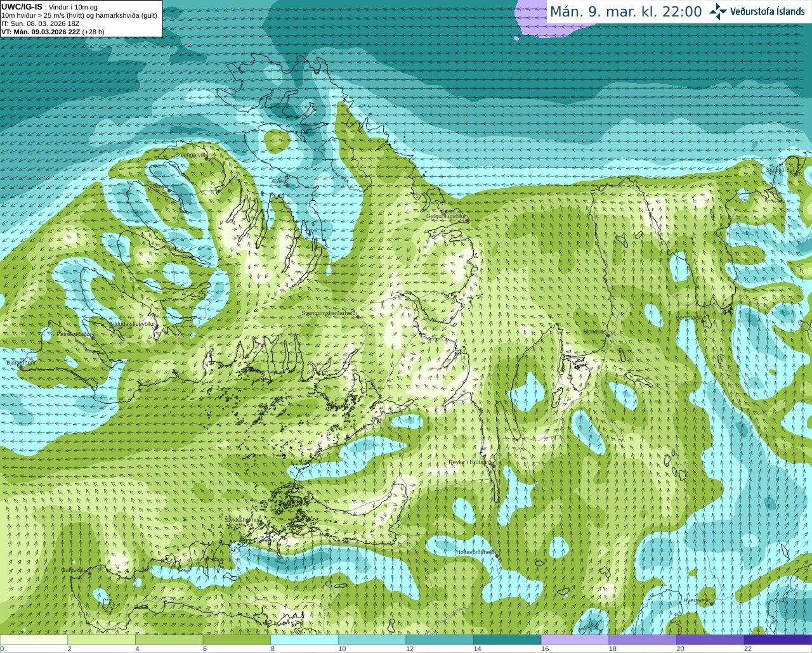The height and width of the screenshot is (653, 812).
Task: Click the 'Mán. 9. mar. kl. 22:00' timestamp
Action: pyautogui.click(x=625, y=12)
